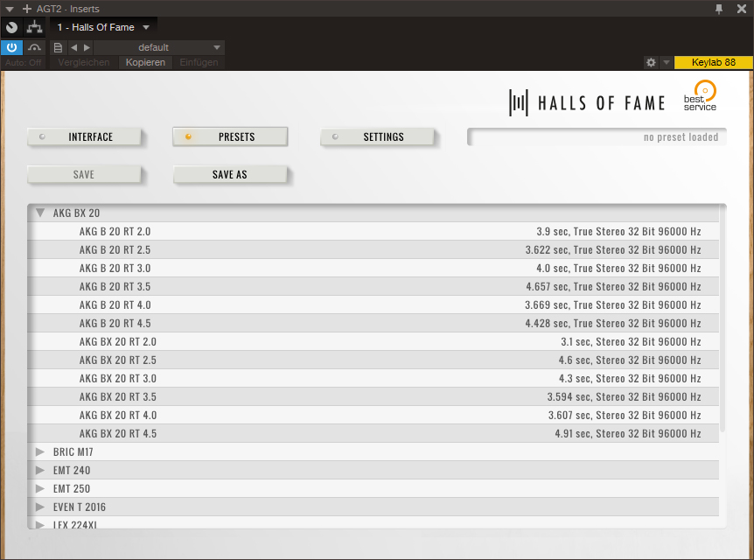Click the Halls Of Fame logo bars icon
The height and width of the screenshot is (560, 754).
click(x=519, y=102)
